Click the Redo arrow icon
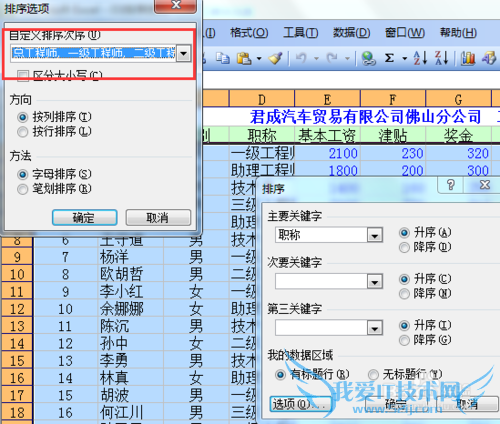Screen dimensions: 500x424 click(332, 58)
